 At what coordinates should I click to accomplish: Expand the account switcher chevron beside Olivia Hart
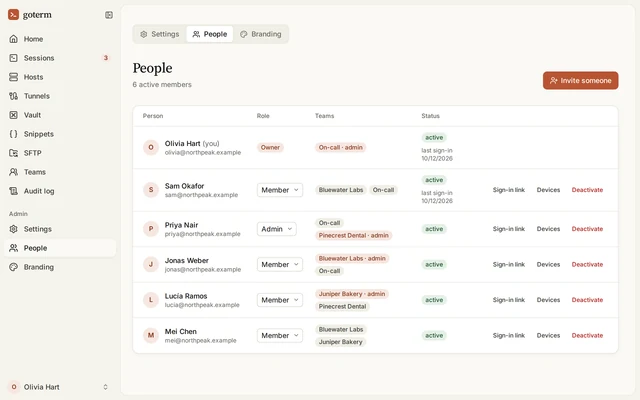click(105, 387)
